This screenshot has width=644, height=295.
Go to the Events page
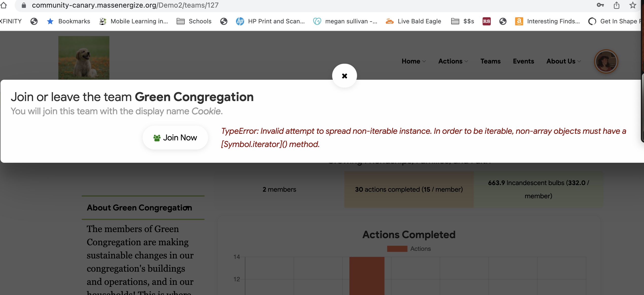523,61
